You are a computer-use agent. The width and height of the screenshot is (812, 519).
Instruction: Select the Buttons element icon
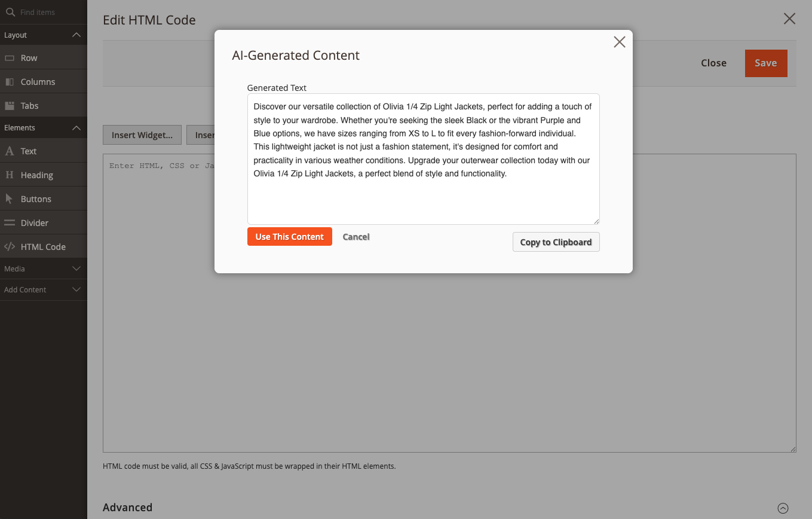(10, 199)
